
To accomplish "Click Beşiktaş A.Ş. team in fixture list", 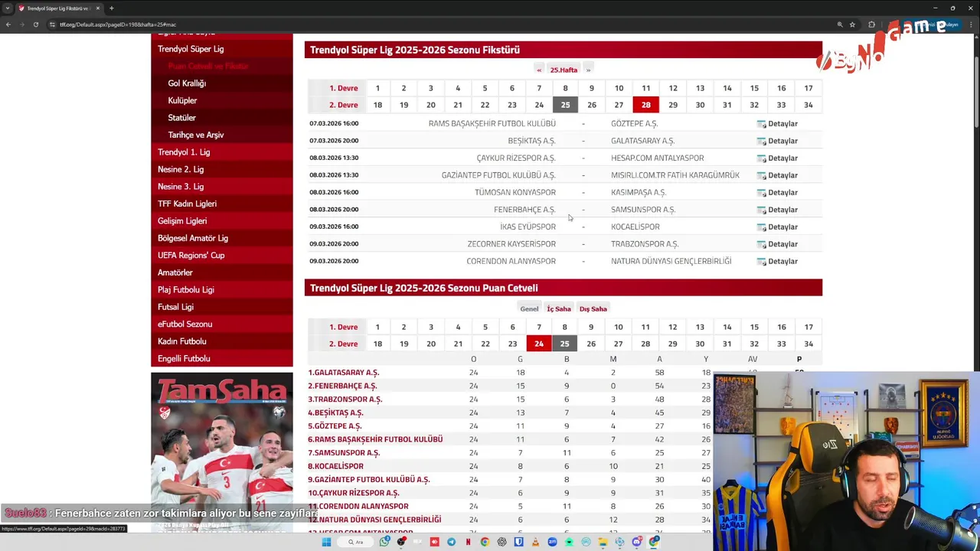I will point(531,141).
